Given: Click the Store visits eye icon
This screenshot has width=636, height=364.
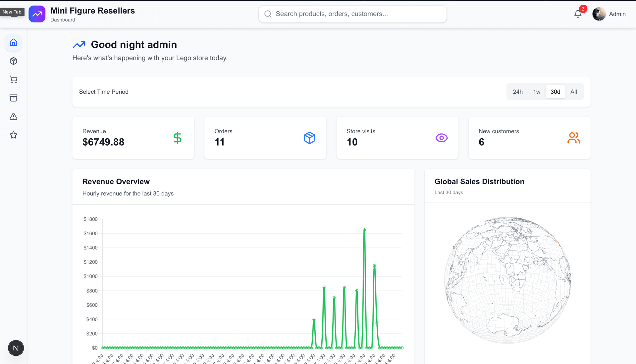Looking at the screenshot, I should click(x=441, y=138).
